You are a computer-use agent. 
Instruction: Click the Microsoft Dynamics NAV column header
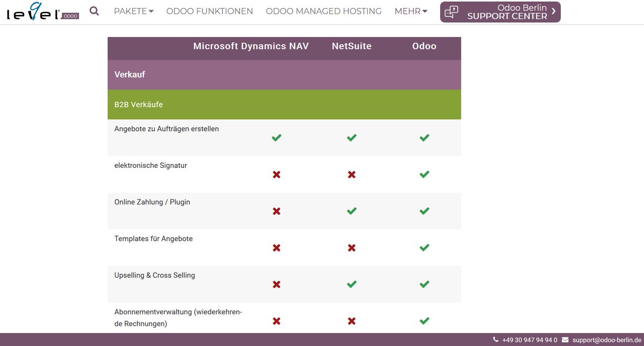coord(251,46)
